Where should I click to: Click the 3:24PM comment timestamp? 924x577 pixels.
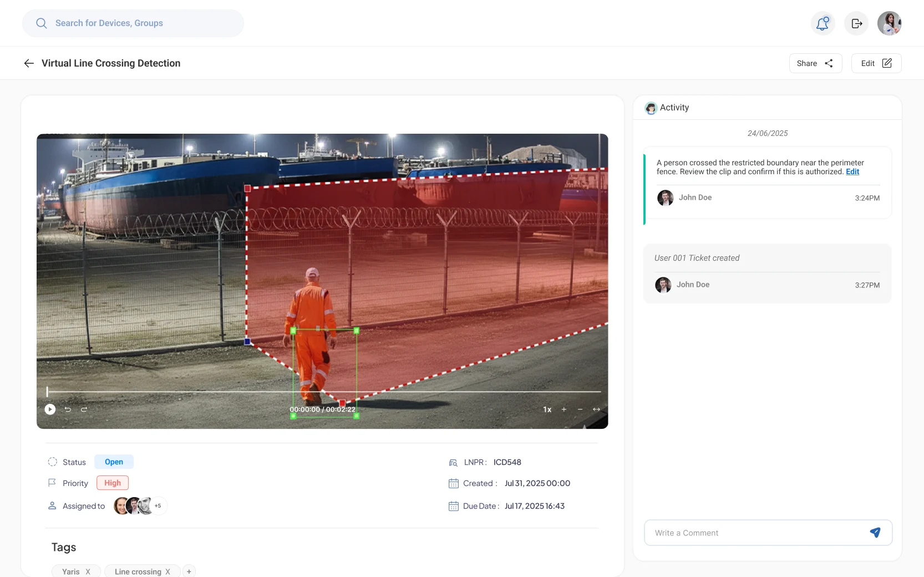867,198
